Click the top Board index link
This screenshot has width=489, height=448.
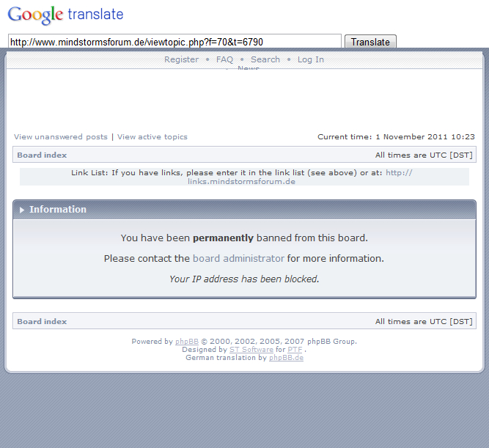pos(42,155)
